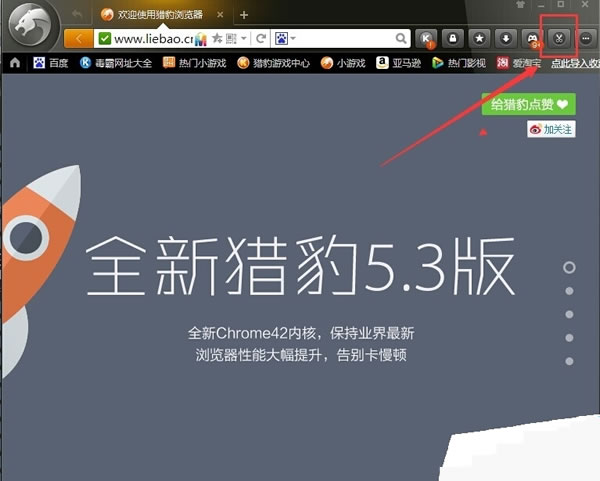The image size is (600, 481).
Task: Open the 猎豹游戏中心 bookmark
Action: pos(273,63)
